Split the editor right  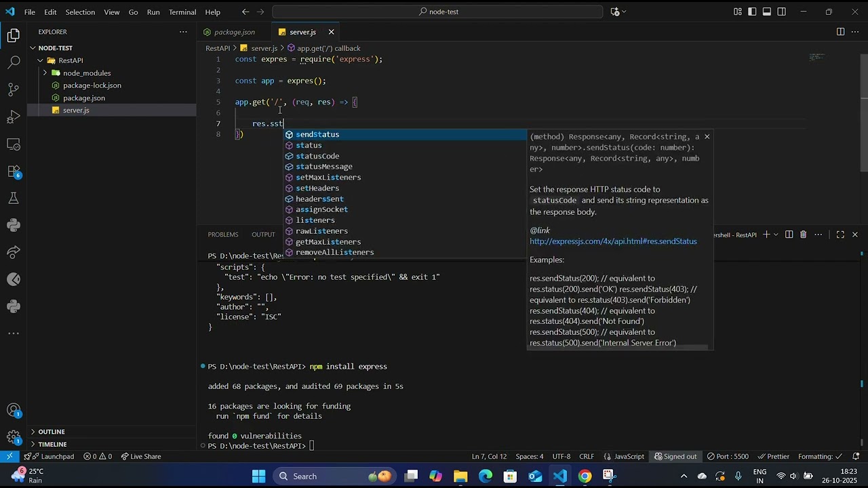click(840, 32)
